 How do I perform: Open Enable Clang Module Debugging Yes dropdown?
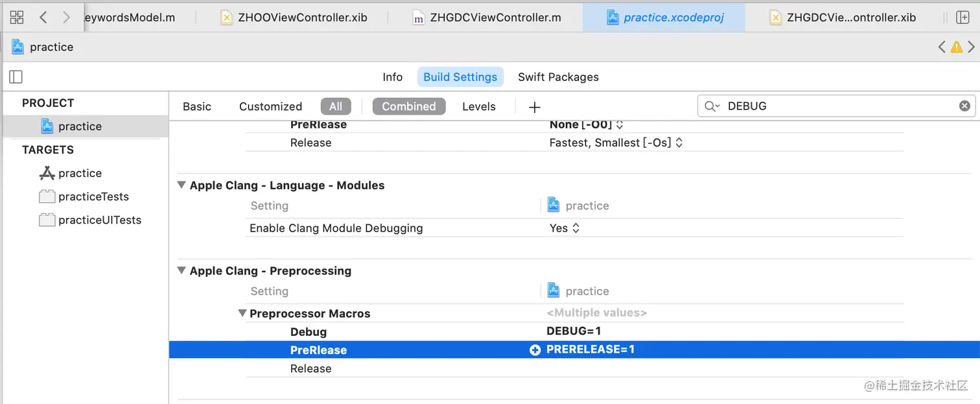click(x=564, y=228)
